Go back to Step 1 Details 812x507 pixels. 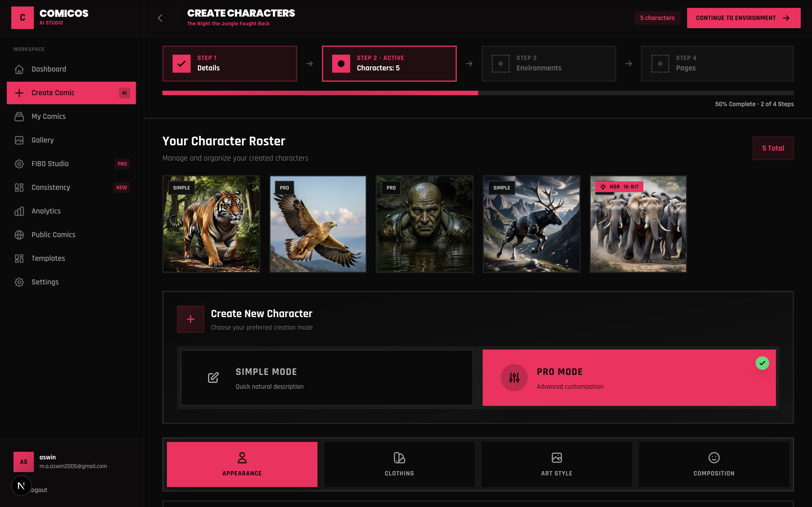(230, 64)
